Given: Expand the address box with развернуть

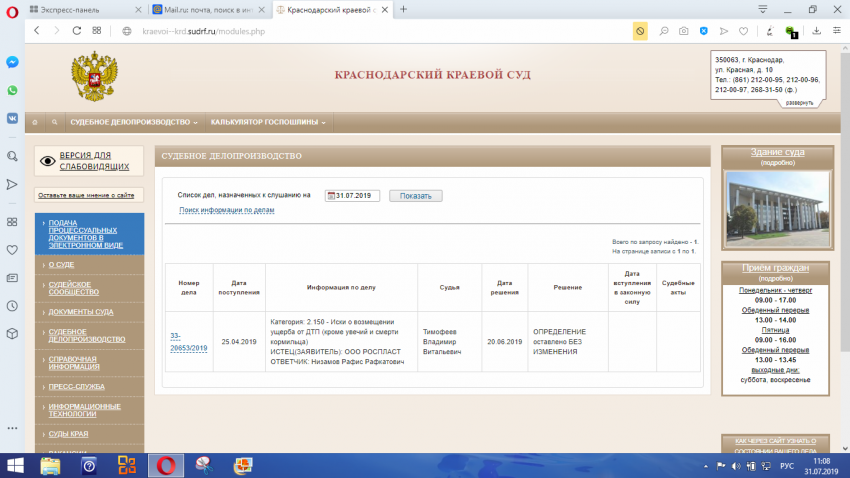Looking at the screenshot, I should (x=798, y=102).
